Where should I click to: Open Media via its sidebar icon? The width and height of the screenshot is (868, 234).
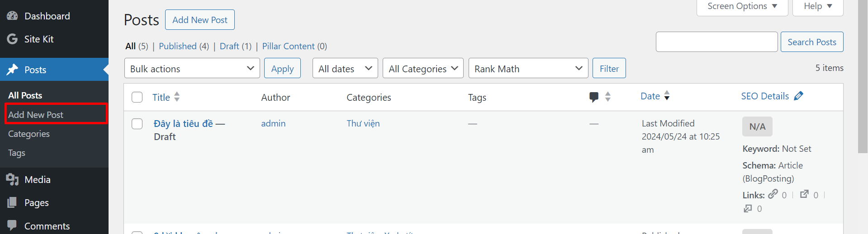pyautogui.click(x=12, y=179)
